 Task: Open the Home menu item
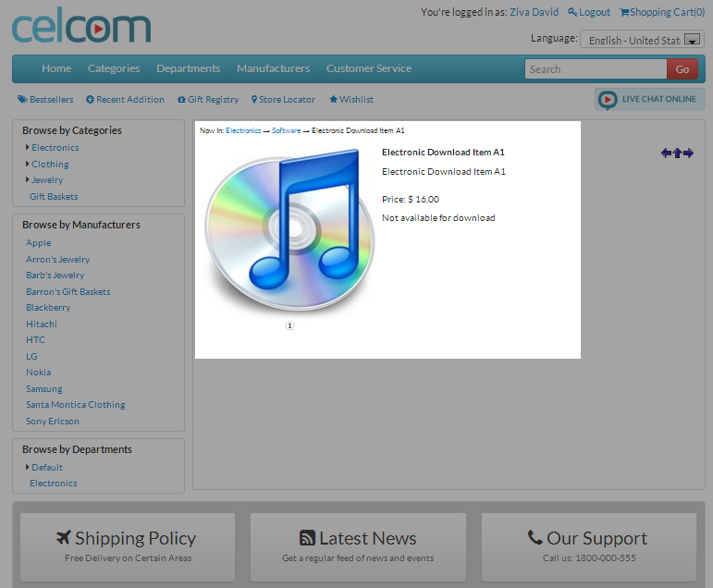[56, 68]
